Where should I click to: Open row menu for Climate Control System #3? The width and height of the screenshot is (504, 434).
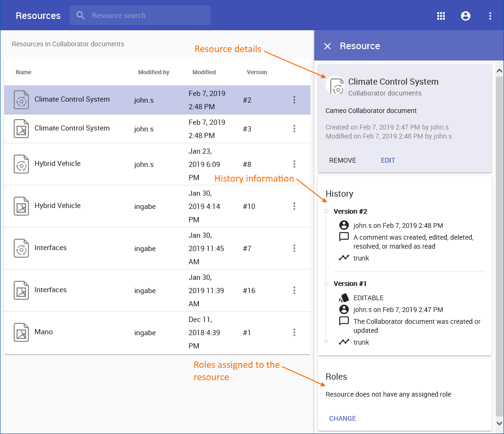coord(294,129)
